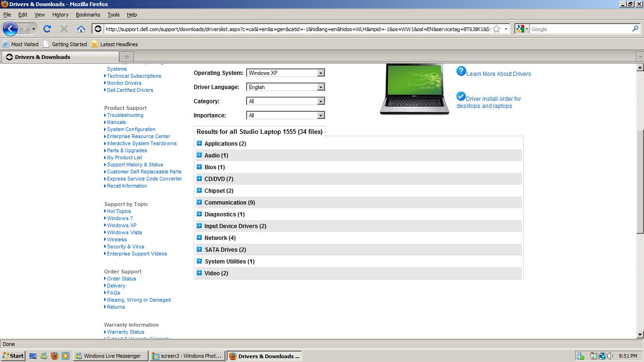The width and height of the screenshot is (644, 362).
Task: Launch Windows Media Player from quick launch
Action: point(66,356)
